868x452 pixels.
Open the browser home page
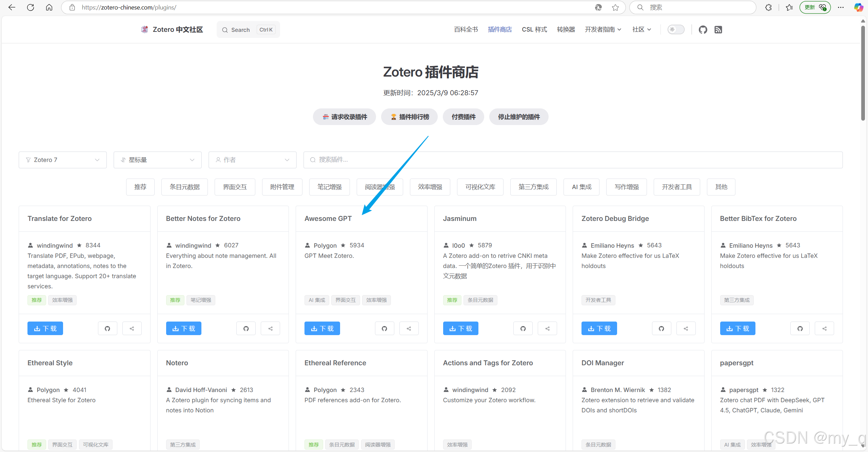coord(49,7)
